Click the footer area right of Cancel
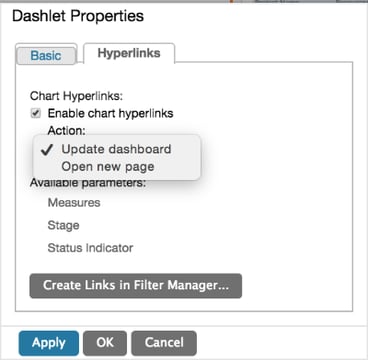 point(280,343)
